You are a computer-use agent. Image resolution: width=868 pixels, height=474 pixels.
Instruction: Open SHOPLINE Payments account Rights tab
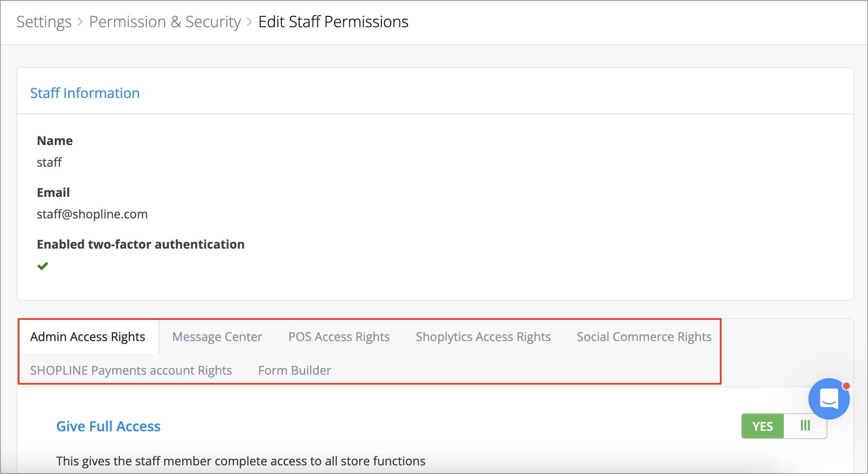131,370
